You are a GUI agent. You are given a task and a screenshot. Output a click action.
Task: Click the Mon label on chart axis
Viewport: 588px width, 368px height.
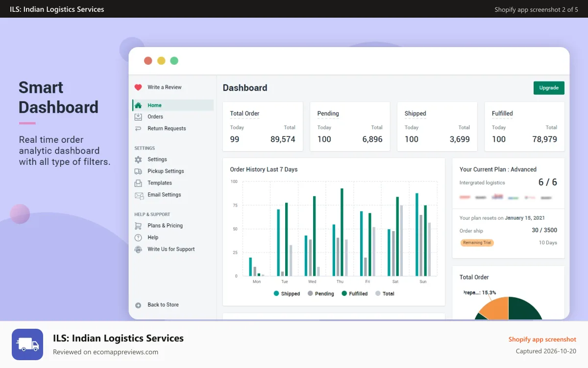[x=257, y=282]
